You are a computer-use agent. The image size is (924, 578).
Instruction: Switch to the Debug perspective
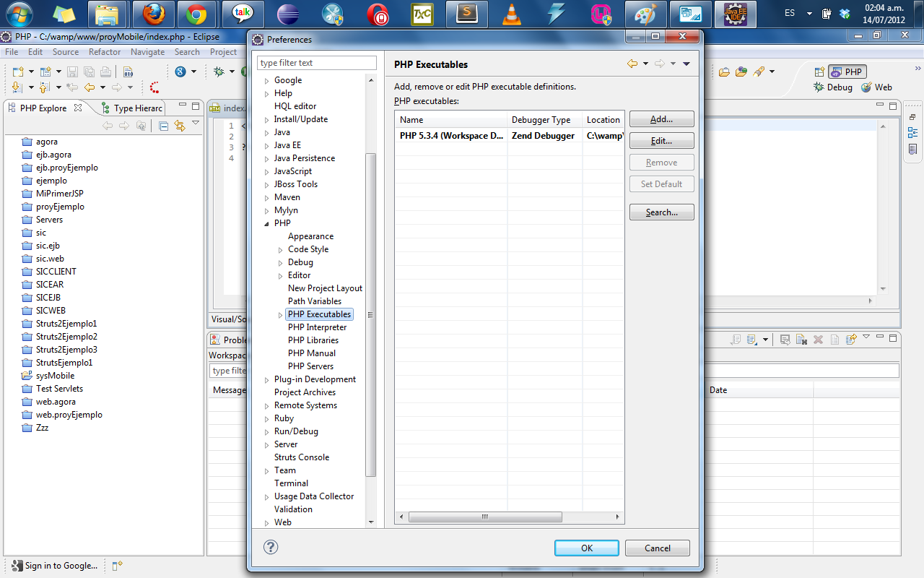point(832,87)
